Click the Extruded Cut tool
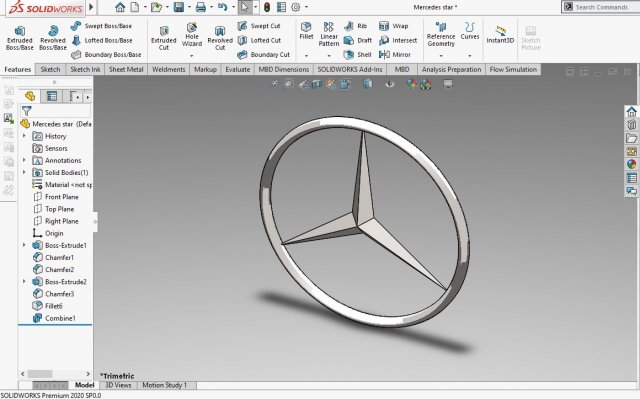The image size is (640, 399). coord(164,38)
